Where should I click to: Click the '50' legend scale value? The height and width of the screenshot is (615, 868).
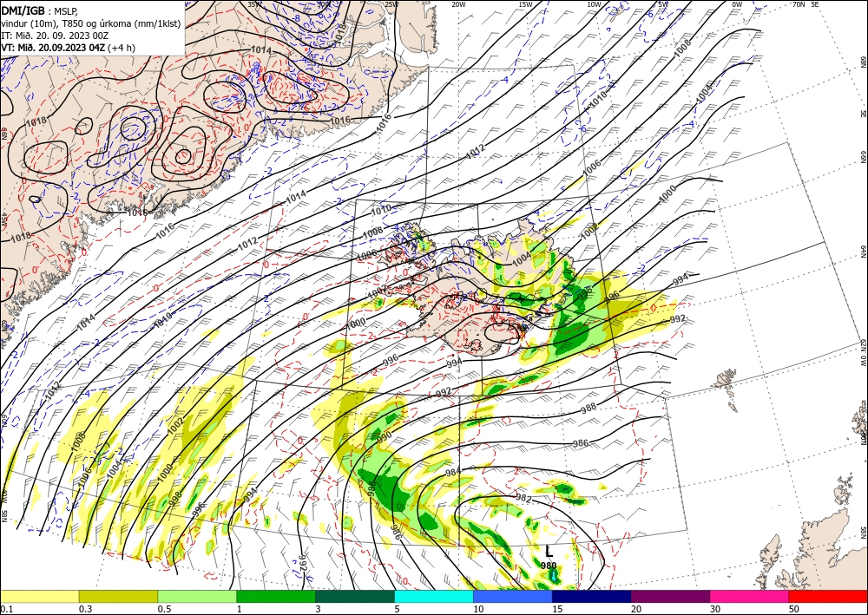794,609
